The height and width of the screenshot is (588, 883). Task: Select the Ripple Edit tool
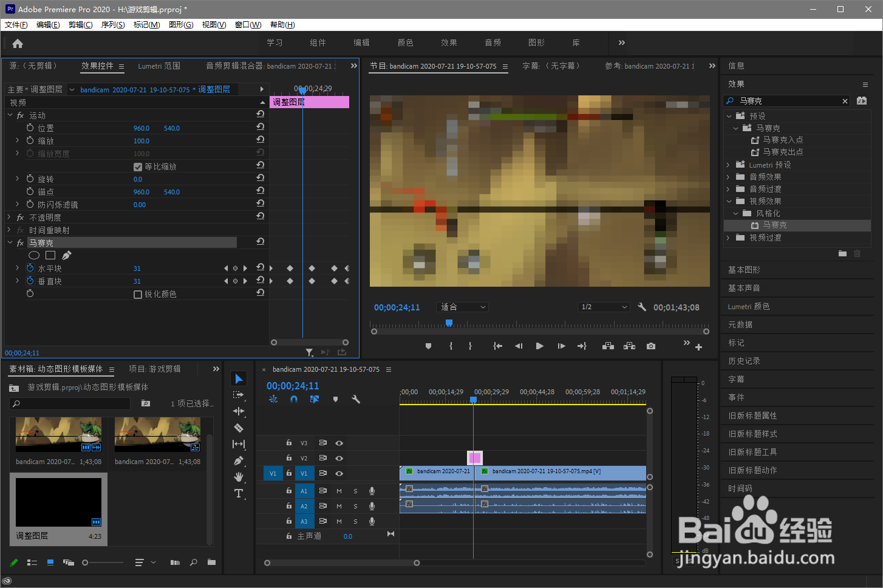[x=239, y=411]
